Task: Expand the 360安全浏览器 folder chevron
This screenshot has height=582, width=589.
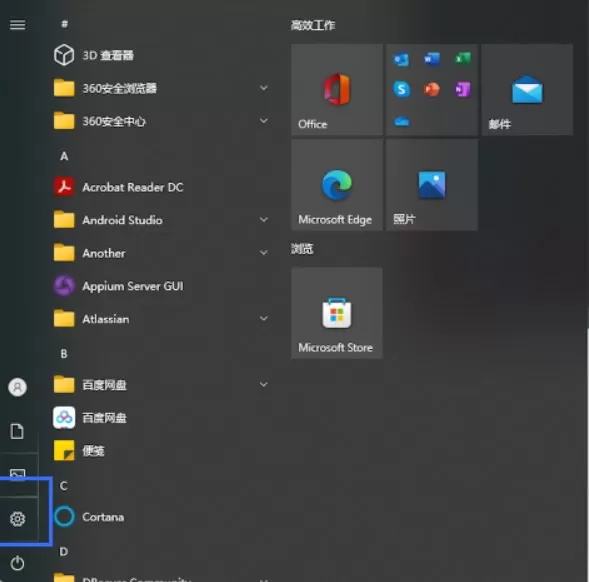Action: (264, 88)
